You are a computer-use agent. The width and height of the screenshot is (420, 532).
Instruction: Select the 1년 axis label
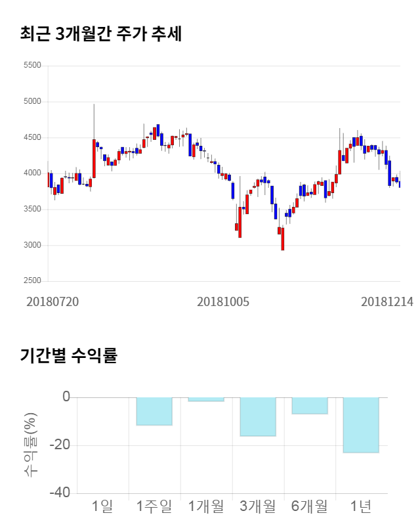pyautogui.click(x=362, y=506)
